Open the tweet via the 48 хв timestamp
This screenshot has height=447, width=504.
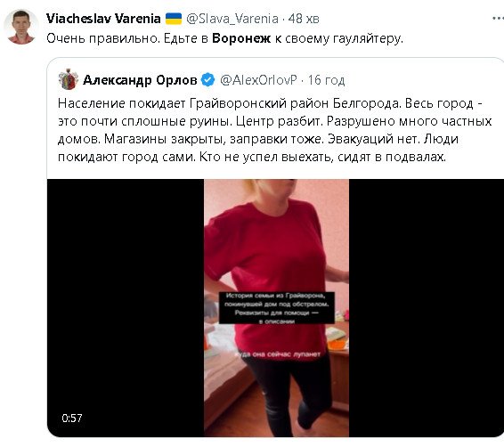click(304, 19)
